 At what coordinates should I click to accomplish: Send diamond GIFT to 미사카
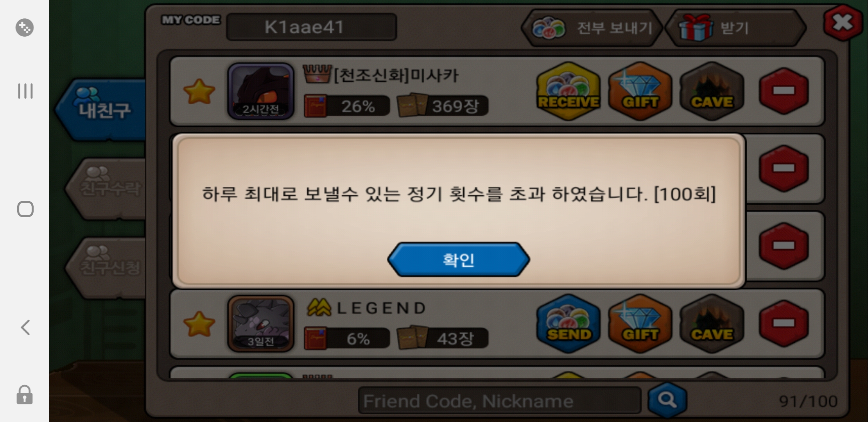coord(640,91)
